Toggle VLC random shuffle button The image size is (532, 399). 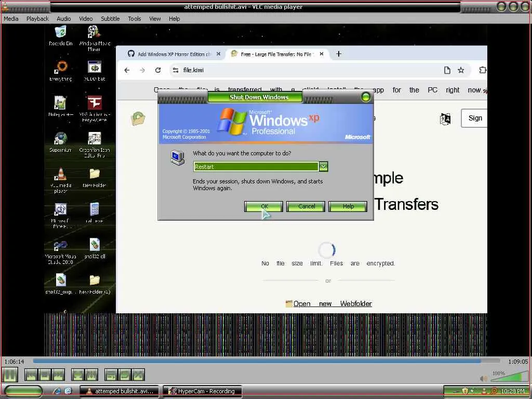138,375
